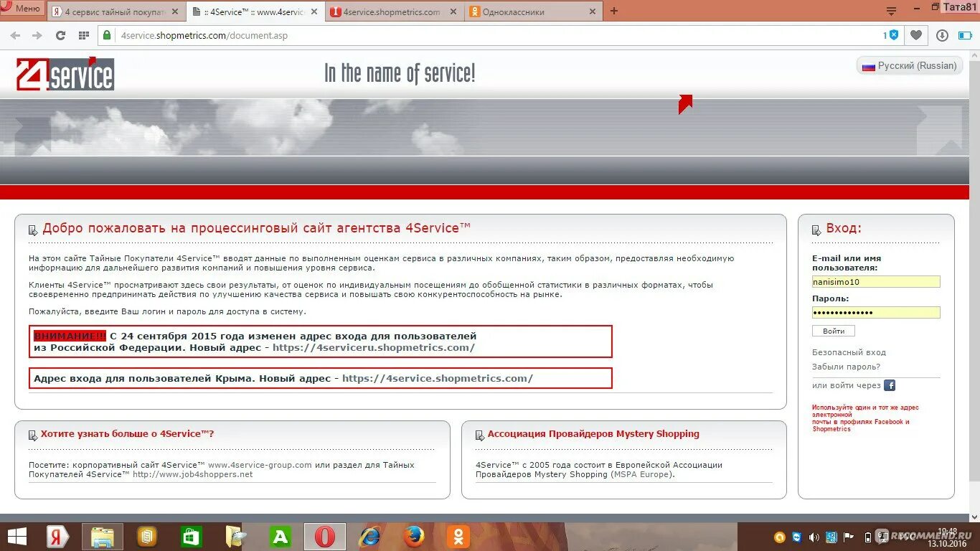The height and width of the screenshot is (551, 980).
Task: Click the 'Ассоциация Провайдеров Mystery Shopping' heading
Action: coord(593,434)
